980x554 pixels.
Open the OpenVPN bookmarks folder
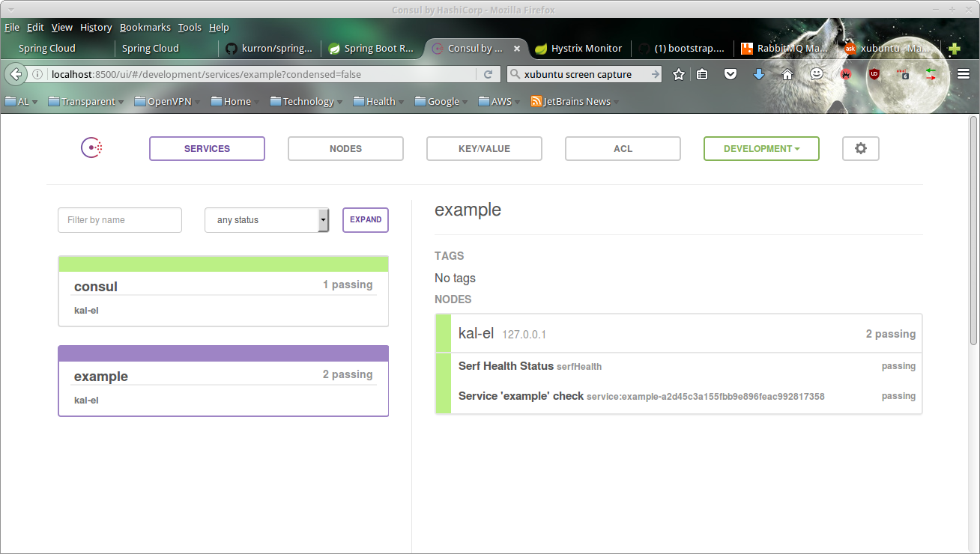tap(167, 101)
